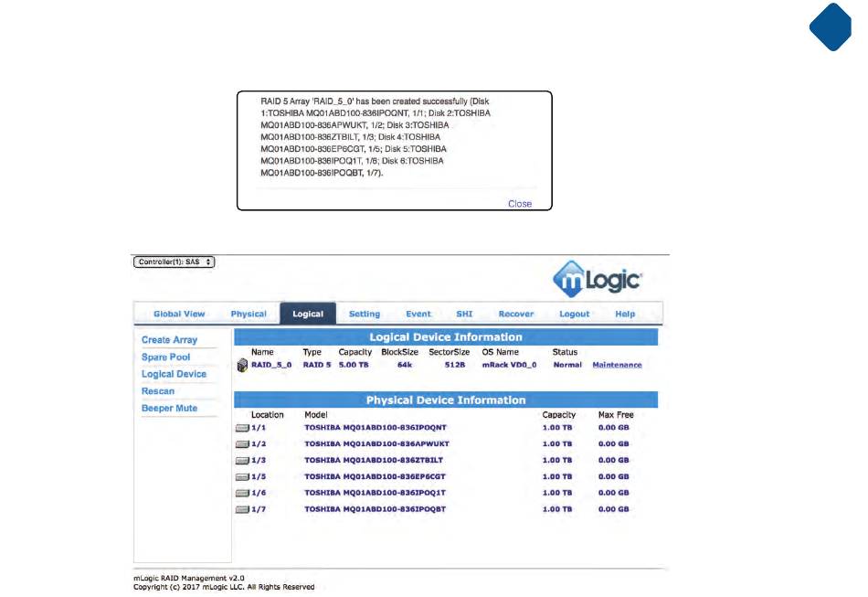
Task: Click the mRack VD0_0 OS name
Action: click(x=509, y=365)
